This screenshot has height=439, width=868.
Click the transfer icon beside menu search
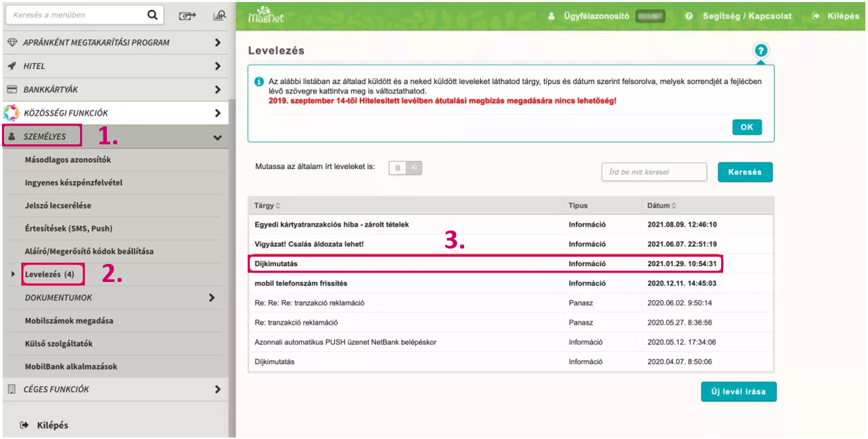(x=186, y=15)
